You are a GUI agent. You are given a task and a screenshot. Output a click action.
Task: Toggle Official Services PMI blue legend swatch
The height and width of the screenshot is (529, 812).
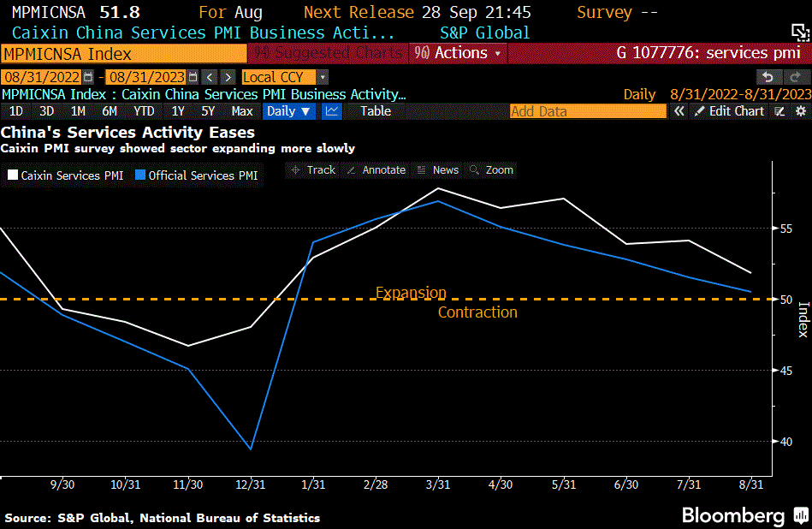(x=139, y=175)
